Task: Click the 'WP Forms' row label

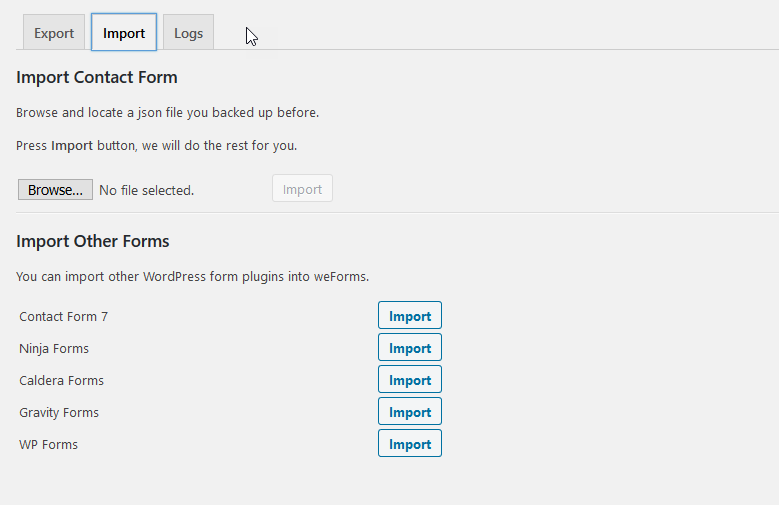Action: click(x=48, y=445)
